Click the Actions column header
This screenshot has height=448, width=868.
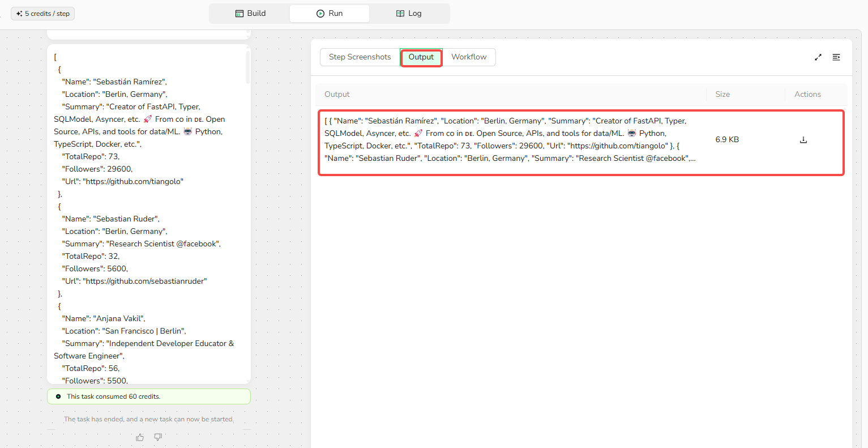click(807, 95)
